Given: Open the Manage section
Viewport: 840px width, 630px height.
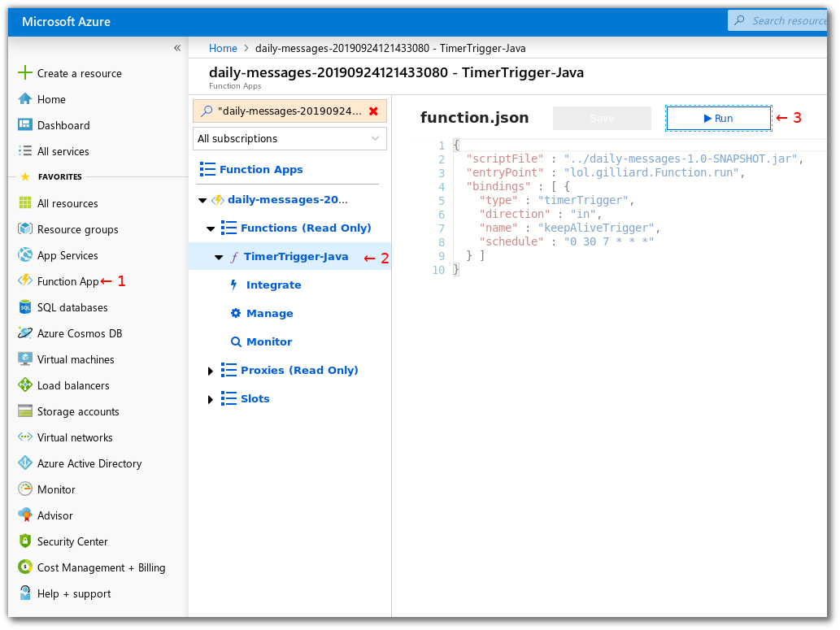Looking at the screenshot, I should pos(269,314).
